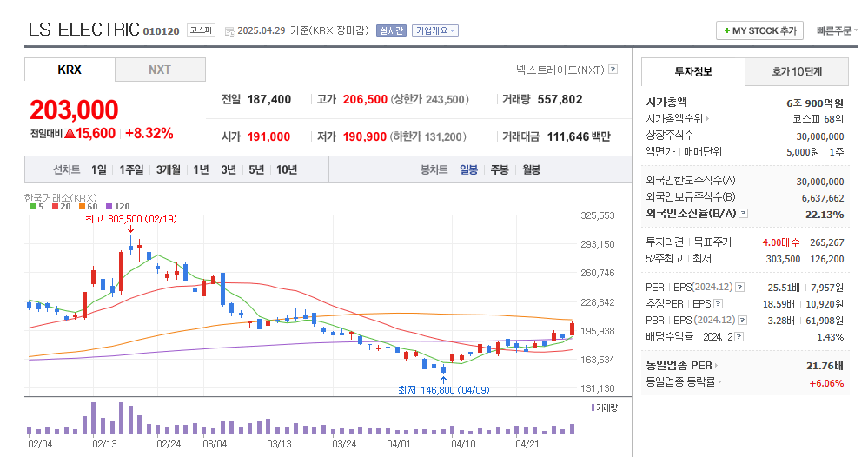Click the LS ELECTRIC stock title

[x=83, y=30]
